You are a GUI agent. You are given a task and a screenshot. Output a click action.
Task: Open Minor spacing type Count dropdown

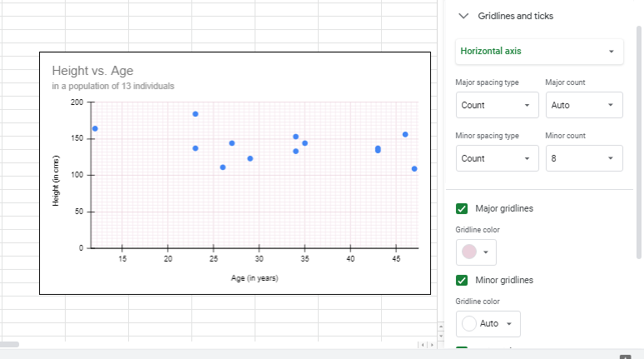(x=497, y=158)
